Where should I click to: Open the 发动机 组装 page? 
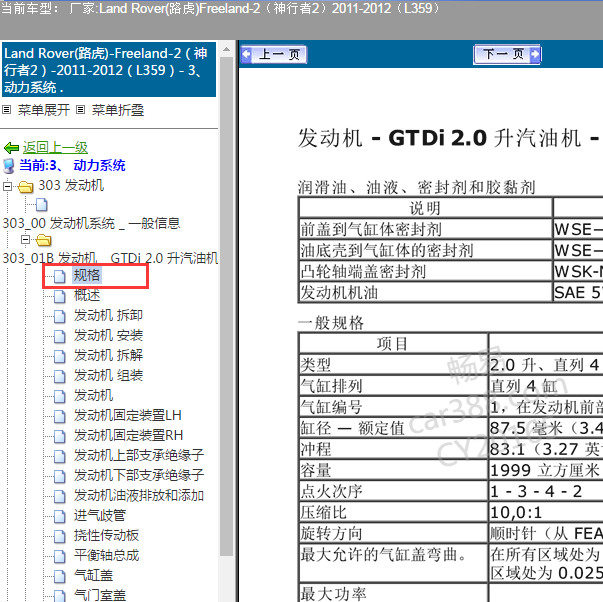(108, 375)
